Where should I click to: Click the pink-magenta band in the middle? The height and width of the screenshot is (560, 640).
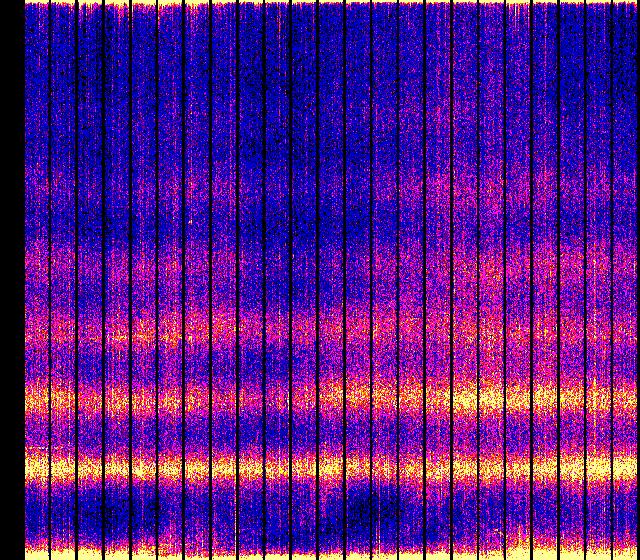click(330, 327)
